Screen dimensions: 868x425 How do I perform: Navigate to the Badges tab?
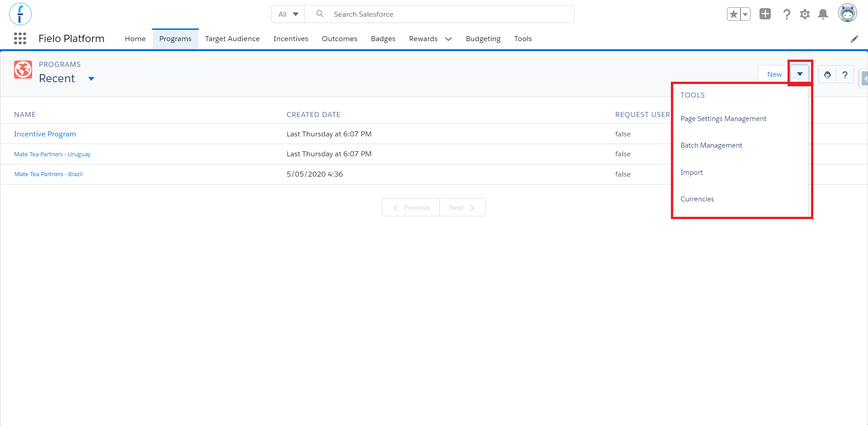383,39
